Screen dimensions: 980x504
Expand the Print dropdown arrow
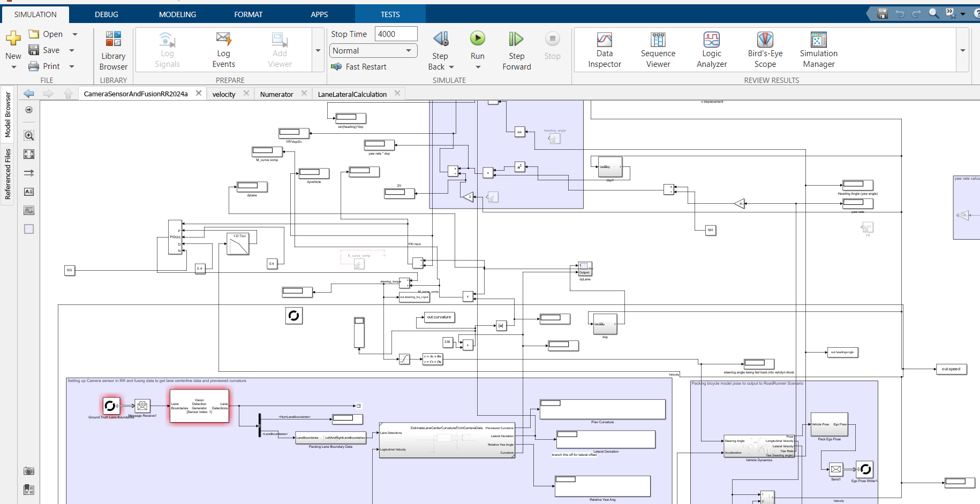(72, 66)
